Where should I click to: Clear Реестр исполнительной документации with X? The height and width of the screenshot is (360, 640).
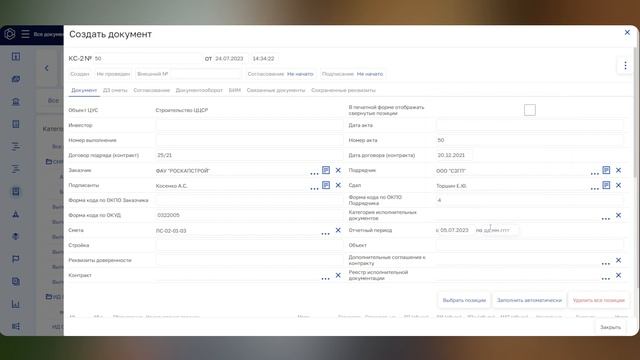tap(618, 275)
